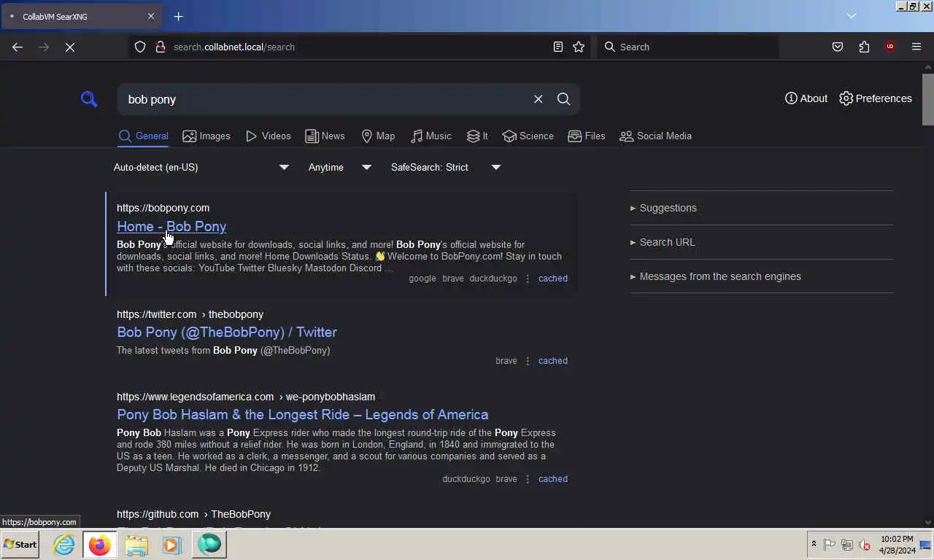
Task: Toggle reader view icon
Action: click(558, 47)
